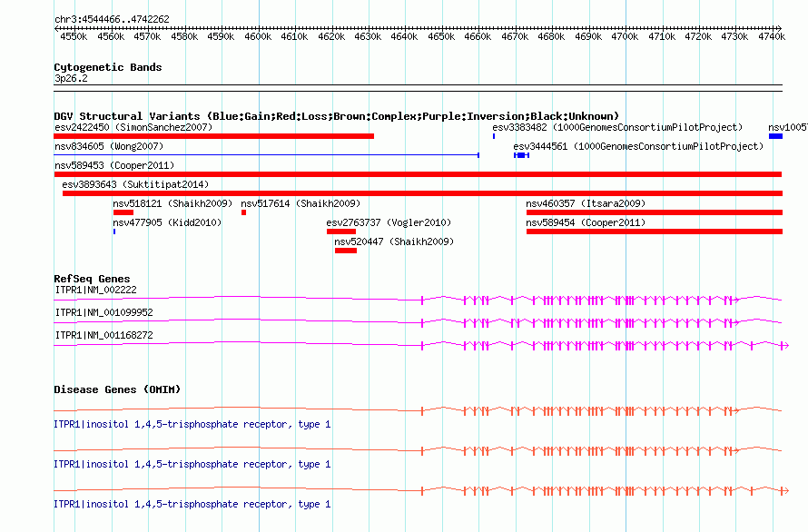Click the thin blue line under nsv834605
The image size is (808, 532).
266,155
